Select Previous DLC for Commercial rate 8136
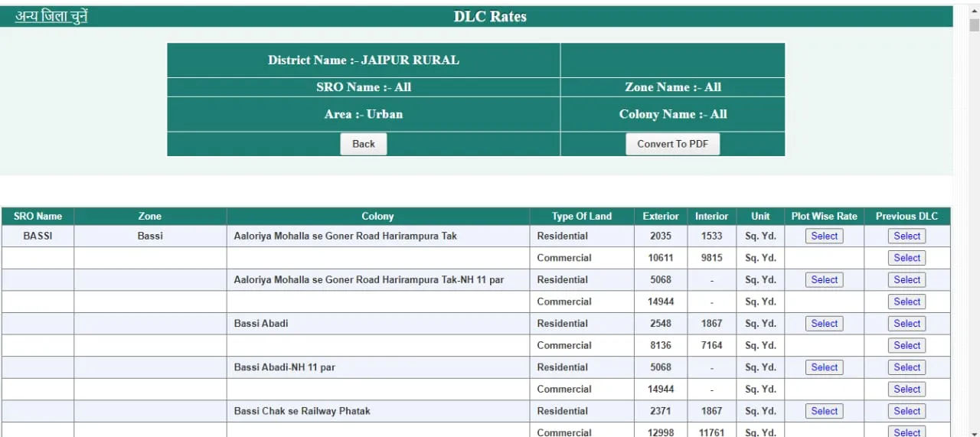Viewport: 980px width, 437px height. pyautogui.click(x=906, y=345)
